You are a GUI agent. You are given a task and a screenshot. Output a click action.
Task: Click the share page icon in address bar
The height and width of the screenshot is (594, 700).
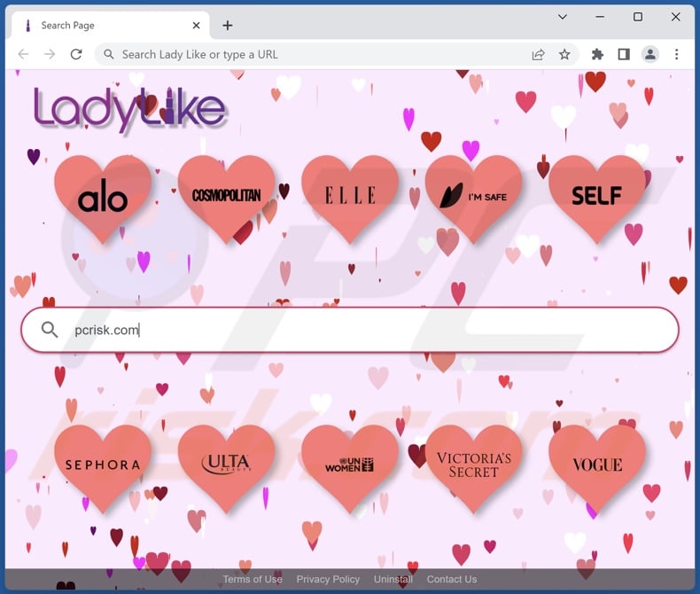539,54
